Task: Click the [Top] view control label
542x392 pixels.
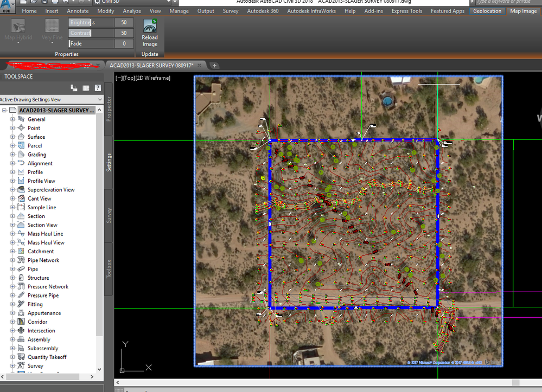Action: pos(129,78)
